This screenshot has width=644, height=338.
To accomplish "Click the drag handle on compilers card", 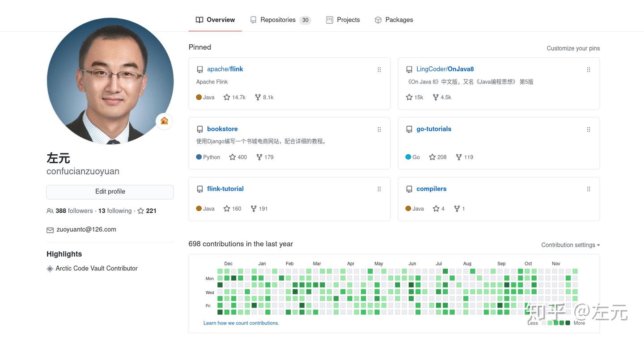I will click(x=589, y=190).
